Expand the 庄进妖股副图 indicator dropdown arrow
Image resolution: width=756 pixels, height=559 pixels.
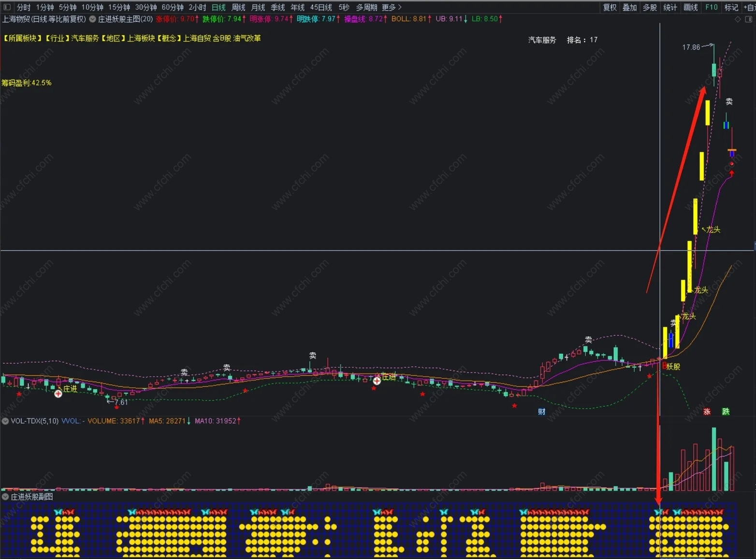coord(5,497)
